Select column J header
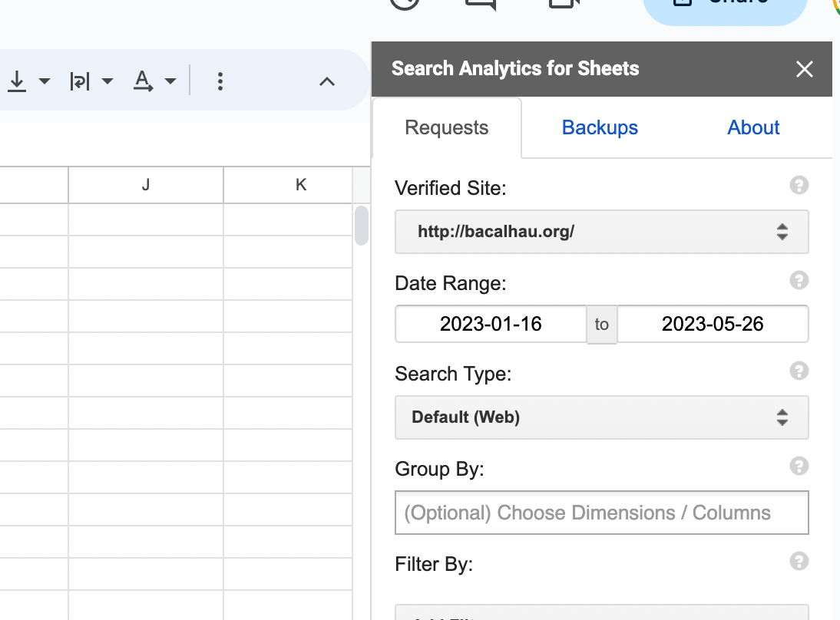 [146, 185]
